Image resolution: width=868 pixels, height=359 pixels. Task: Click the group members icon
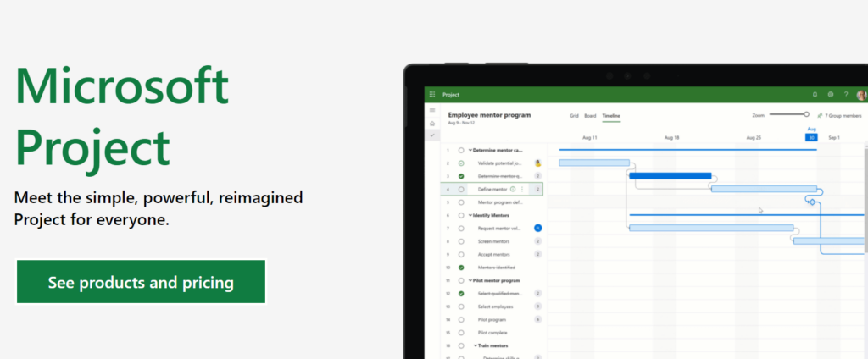(x=820, y=116)
